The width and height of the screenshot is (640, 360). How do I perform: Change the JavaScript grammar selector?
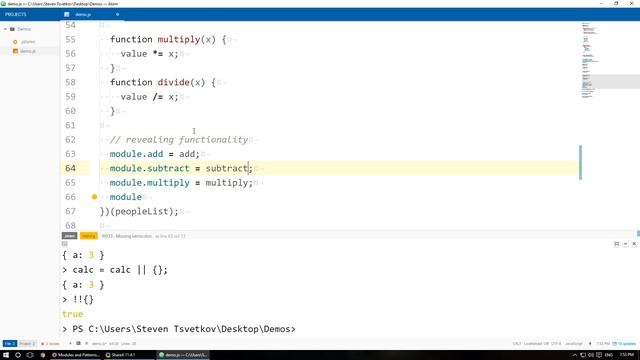(x=573, y=344)
